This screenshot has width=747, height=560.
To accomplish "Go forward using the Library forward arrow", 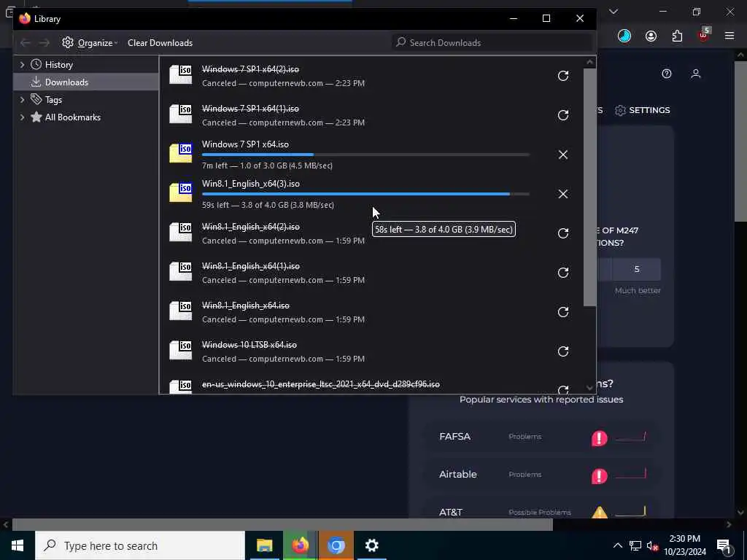I will pos(44,43).
